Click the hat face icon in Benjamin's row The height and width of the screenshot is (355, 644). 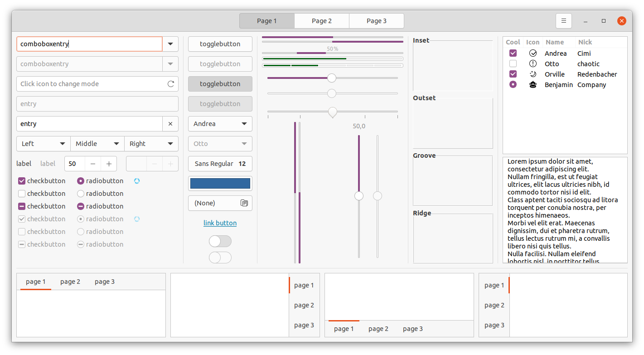click(533, 85)
